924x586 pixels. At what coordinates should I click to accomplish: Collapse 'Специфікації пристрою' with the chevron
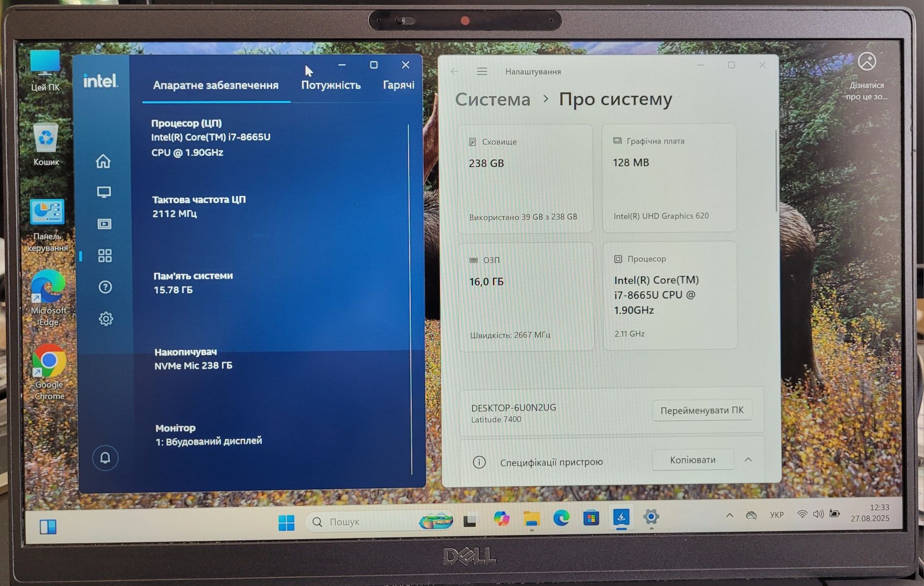(748, 459)
